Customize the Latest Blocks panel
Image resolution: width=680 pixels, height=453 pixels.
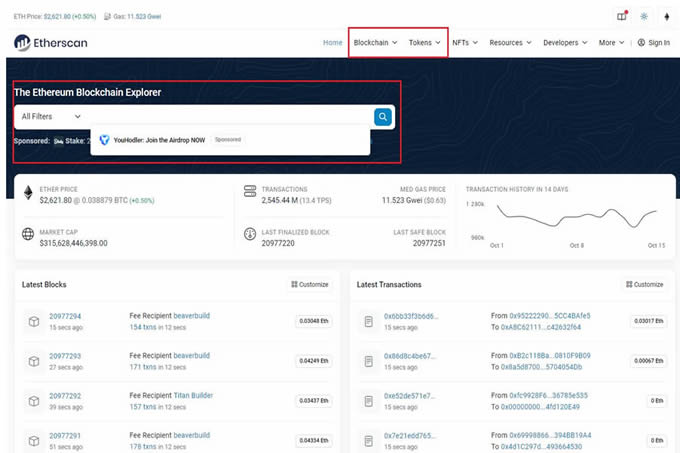[309, 285]
